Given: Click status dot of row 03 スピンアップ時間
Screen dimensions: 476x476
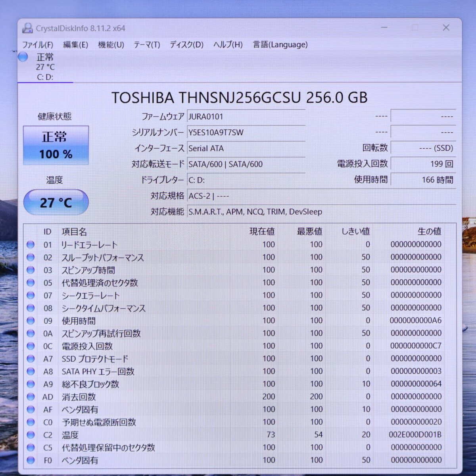Looking at the screenshot, I should 31,270.
